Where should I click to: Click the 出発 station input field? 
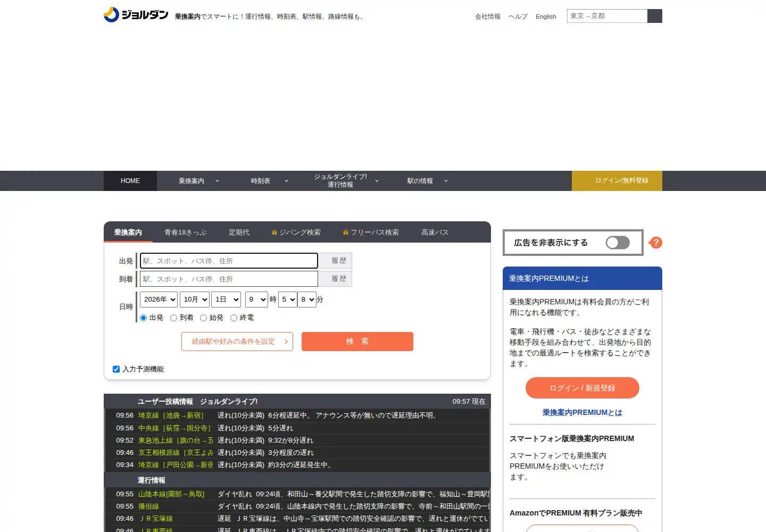[x=229, y=261]
